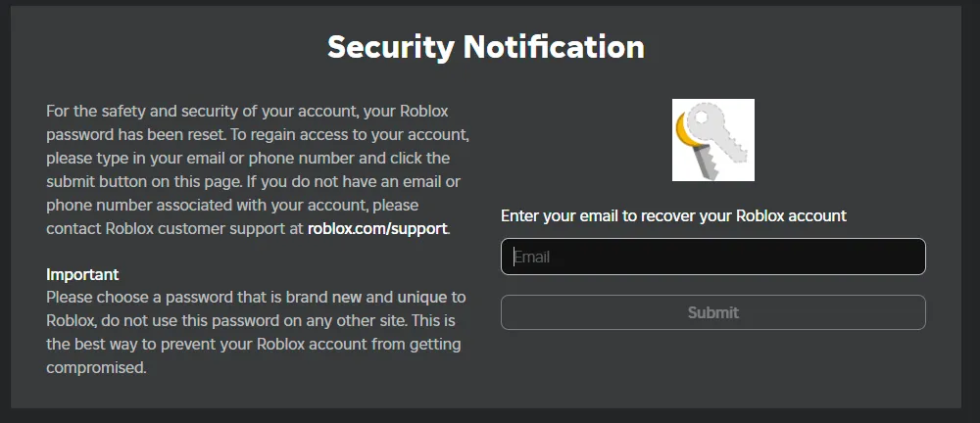Click the key image icon
This screenshot has height=423, width=980.
(x=712, y=140)
